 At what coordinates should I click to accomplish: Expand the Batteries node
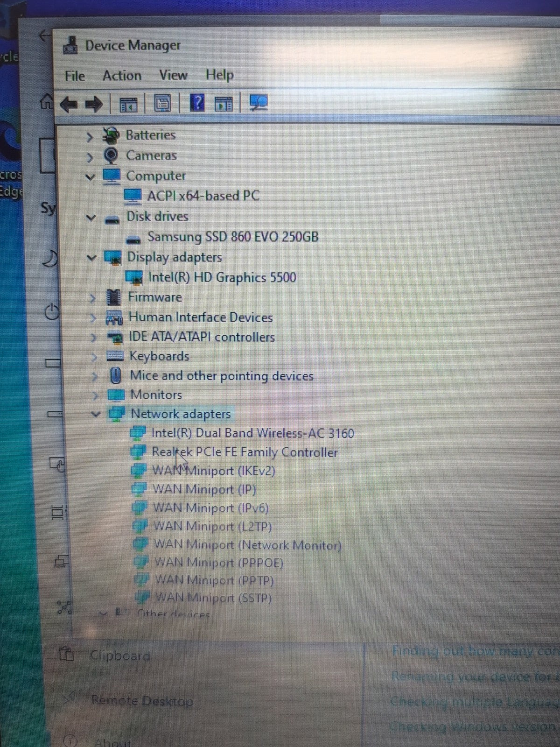tap(90, 136)
